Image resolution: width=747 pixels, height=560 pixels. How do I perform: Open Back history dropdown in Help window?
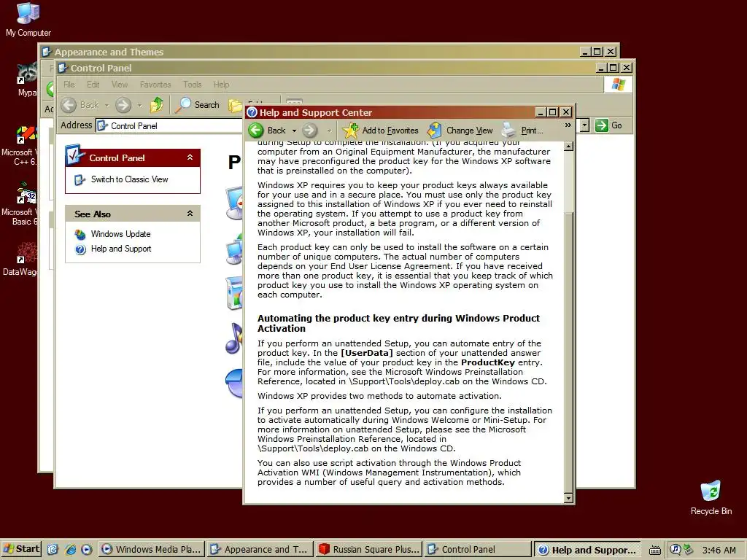294,131
